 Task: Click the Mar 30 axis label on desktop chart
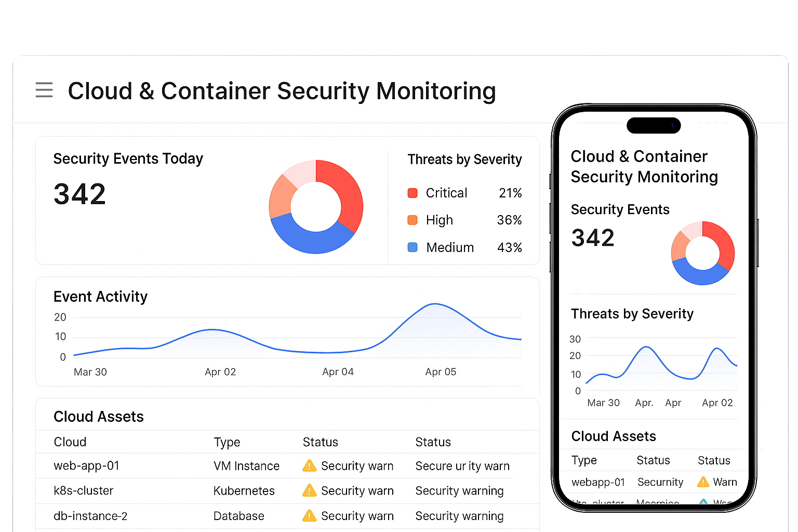tap(90, 372)
